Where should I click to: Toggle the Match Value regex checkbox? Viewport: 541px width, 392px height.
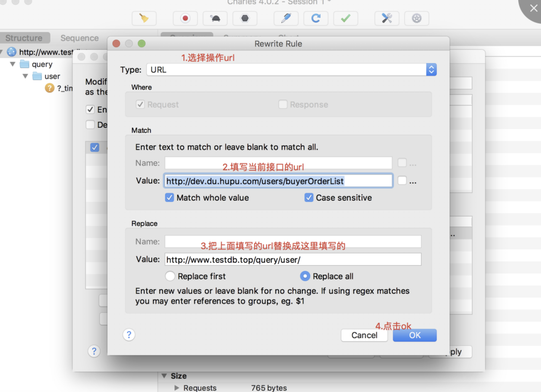402,181
